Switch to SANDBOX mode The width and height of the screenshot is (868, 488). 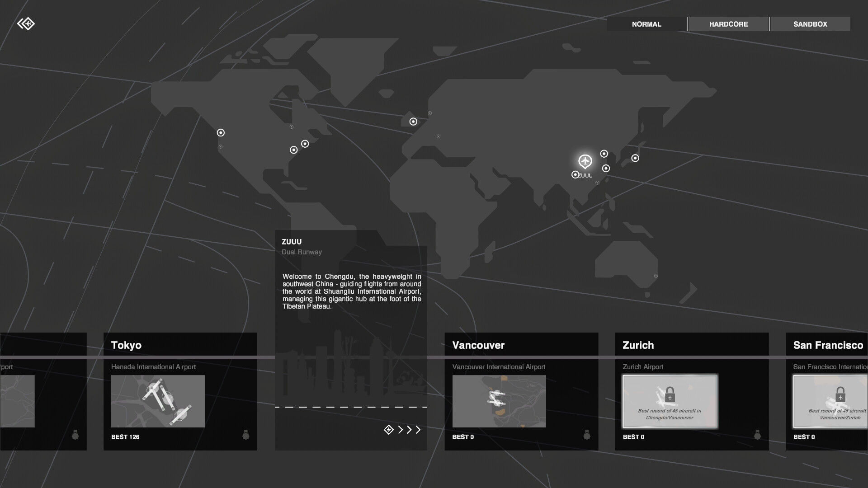point(811,24)
